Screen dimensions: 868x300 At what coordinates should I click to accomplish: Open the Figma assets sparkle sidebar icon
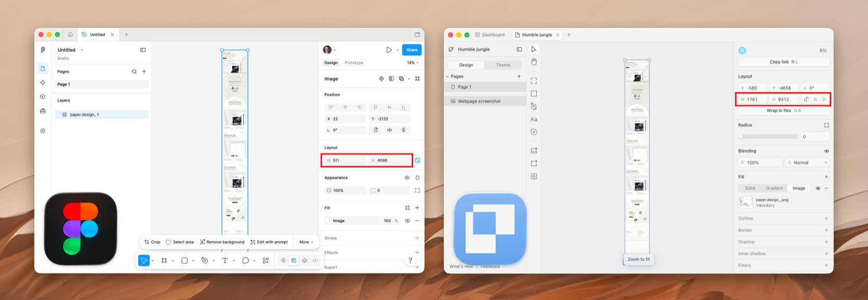(43, 82)
